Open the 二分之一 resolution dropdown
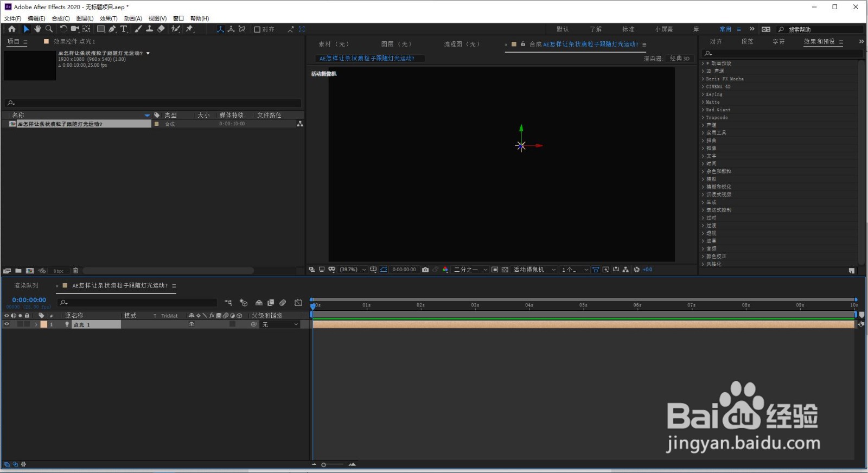 click(471, 270)
